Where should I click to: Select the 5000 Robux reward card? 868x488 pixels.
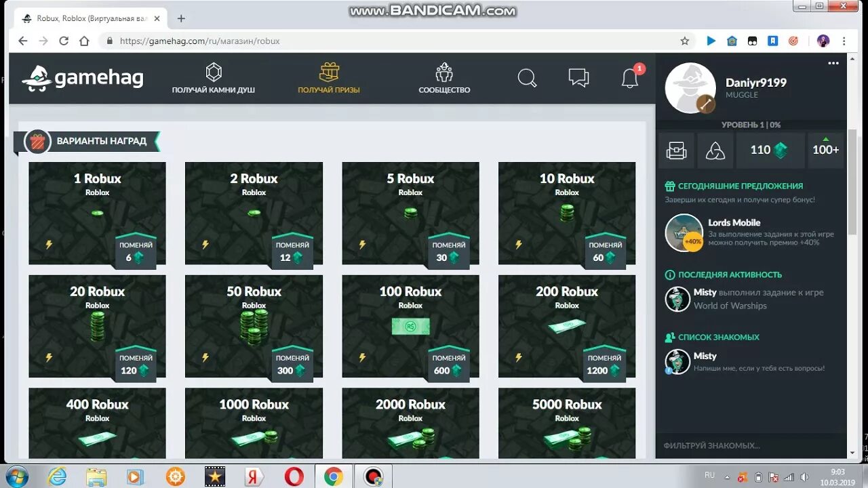point(567,424)
